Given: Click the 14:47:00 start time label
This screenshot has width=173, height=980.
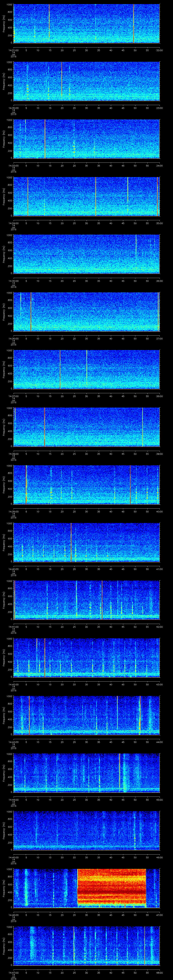Looking at the screenshot, I should coord(14,972).
